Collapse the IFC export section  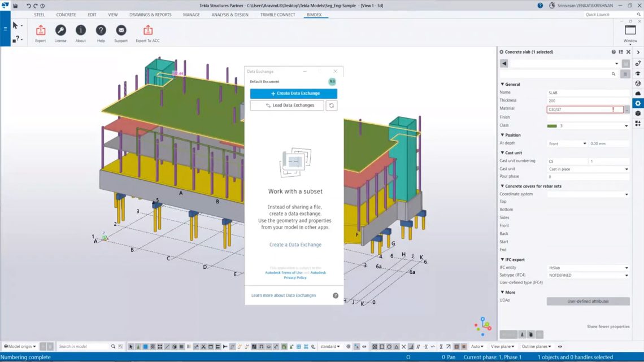click(x=502, y=260)
